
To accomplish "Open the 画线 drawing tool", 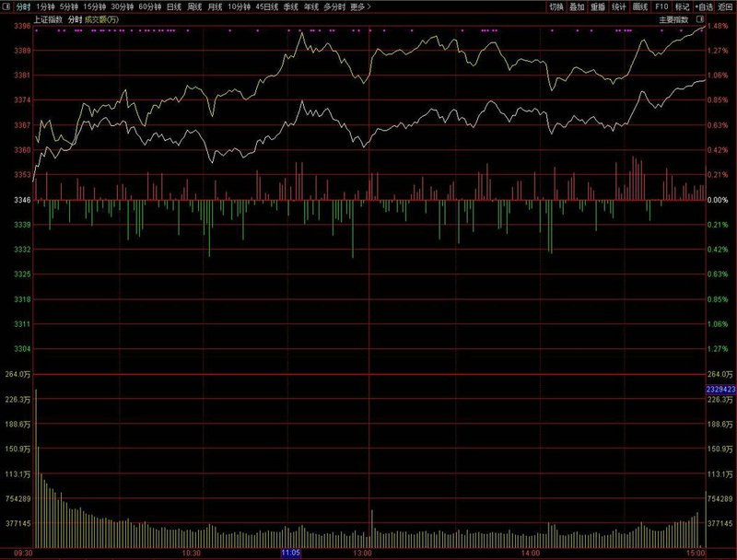I will click(640, 6).
